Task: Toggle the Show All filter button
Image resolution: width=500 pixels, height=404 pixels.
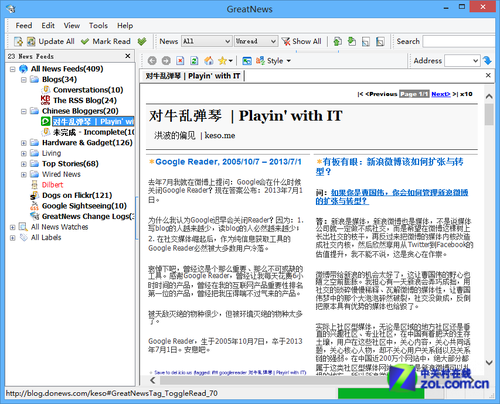Action: (302, 41)
